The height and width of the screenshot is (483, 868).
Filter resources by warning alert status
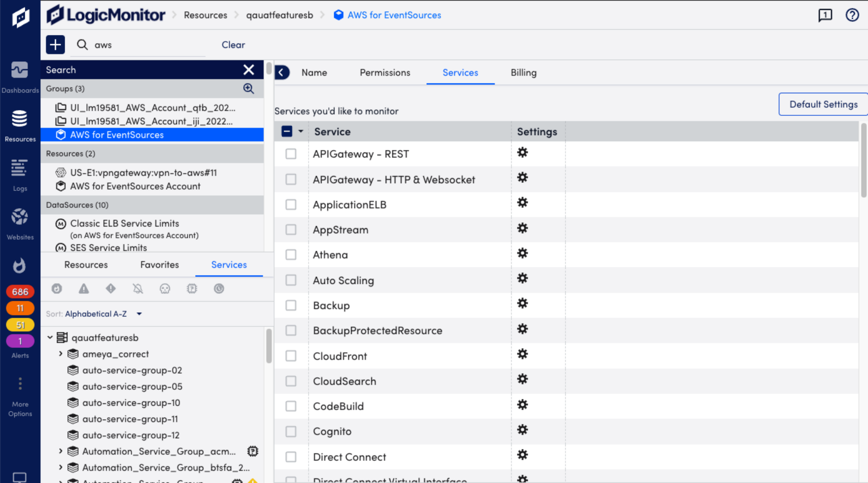[83, 289]
